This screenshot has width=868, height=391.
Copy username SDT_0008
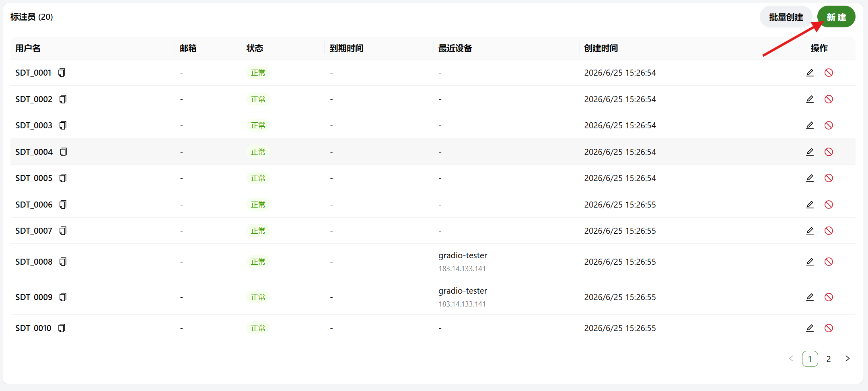point(63,262)
